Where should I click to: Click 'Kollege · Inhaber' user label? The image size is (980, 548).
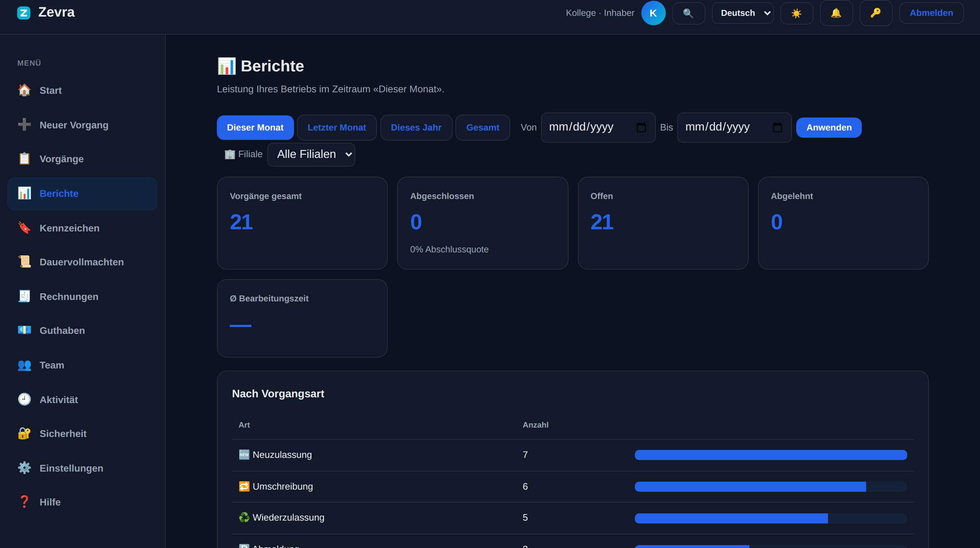click(x=600, y=13)
